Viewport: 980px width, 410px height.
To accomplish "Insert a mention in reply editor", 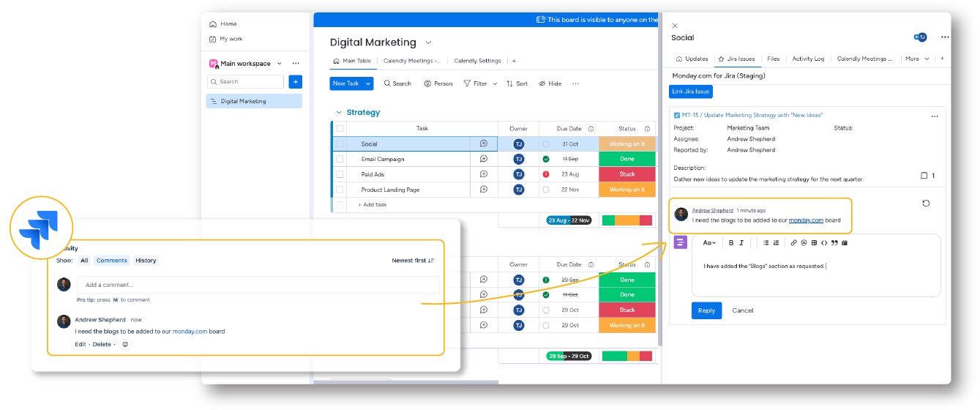I will (x=804, y=242).
